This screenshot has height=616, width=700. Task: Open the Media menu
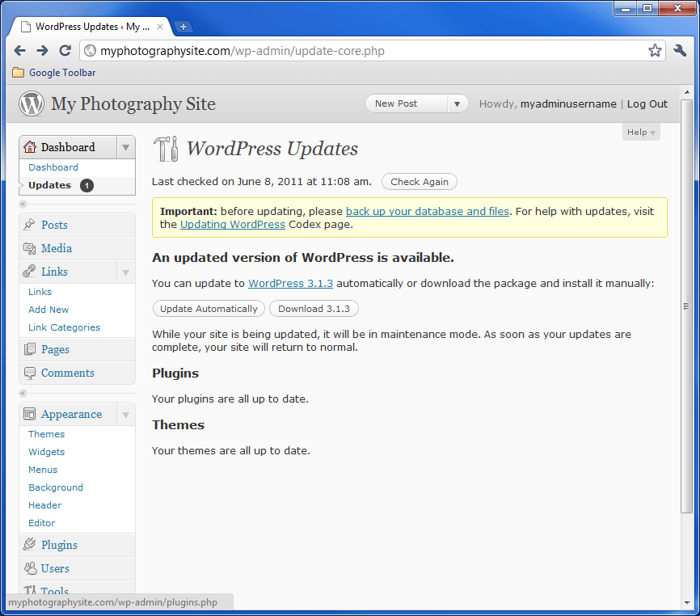coord(57,248)
